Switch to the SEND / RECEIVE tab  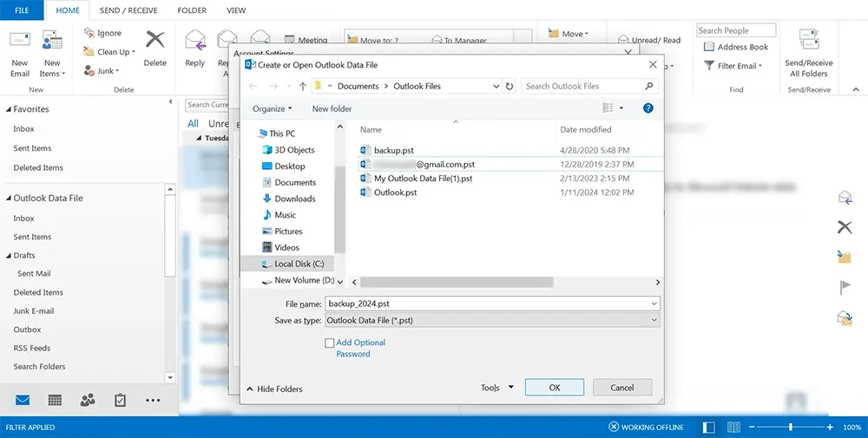pos(128,10)
